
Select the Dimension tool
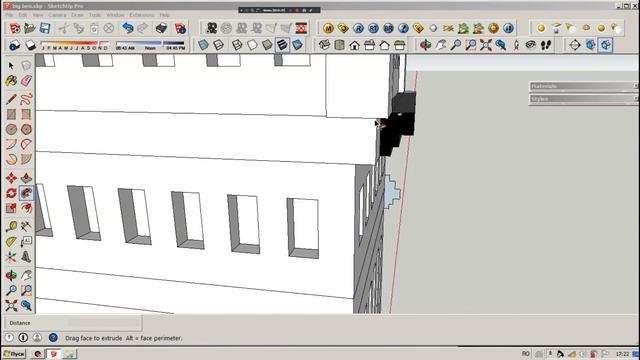pyautogui.click(x=26, y=226)
